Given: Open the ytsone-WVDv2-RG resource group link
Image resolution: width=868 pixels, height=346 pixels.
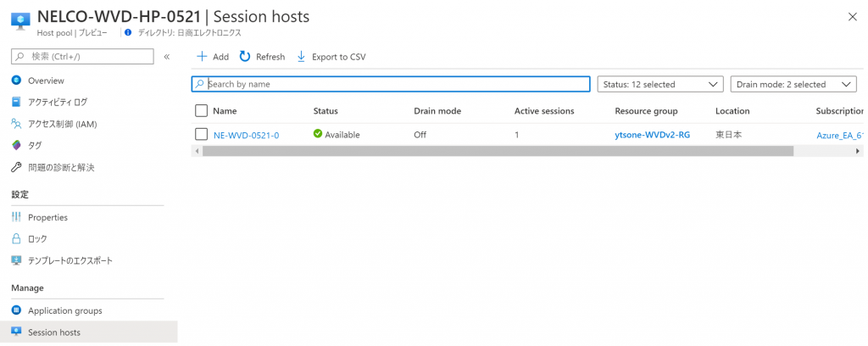Looking at the screenshot, I should pyautogui.click(x=652, y=135).
